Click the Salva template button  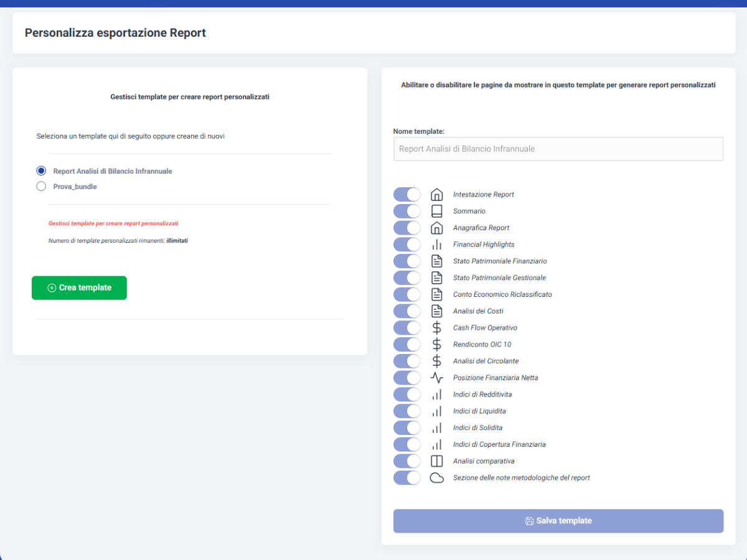pos(558,521)
